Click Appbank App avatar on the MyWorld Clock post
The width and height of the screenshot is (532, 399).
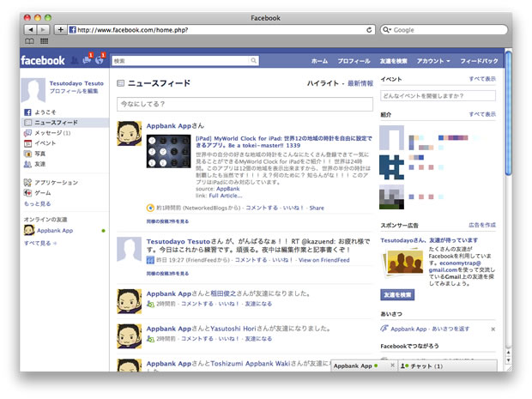click(130, 134)
